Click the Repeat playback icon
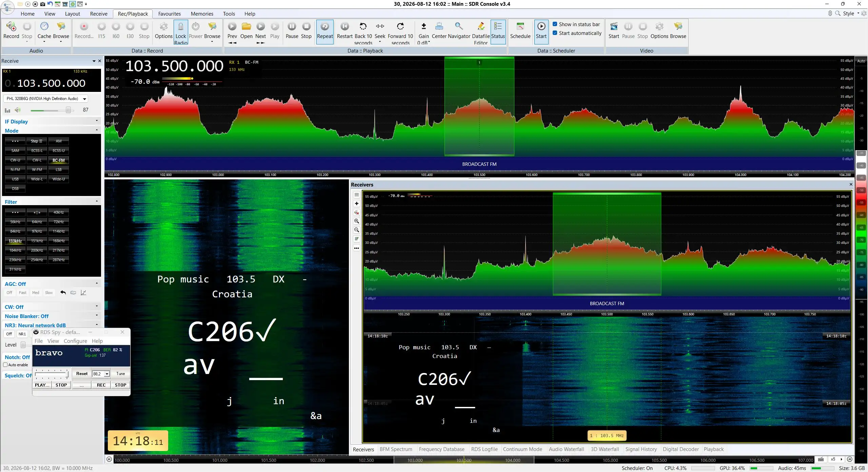 coord(325,26)
